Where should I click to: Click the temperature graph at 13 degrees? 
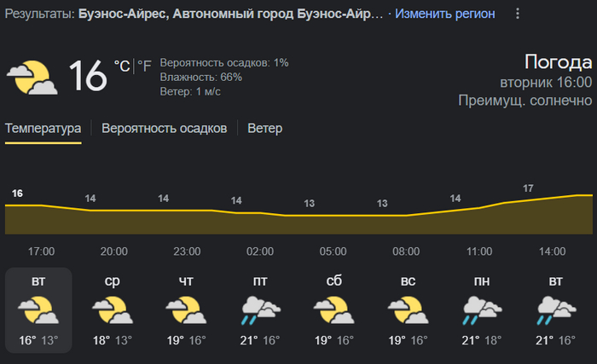310,215
